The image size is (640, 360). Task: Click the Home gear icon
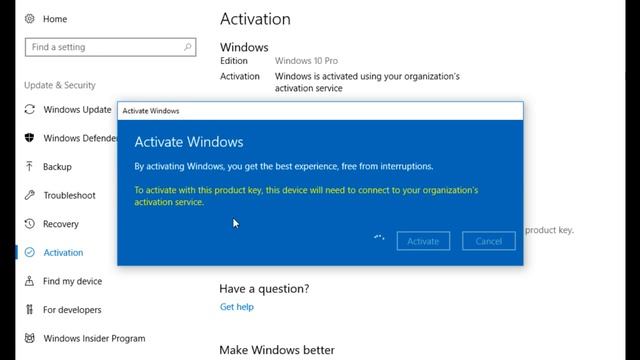tap(29, 19)
